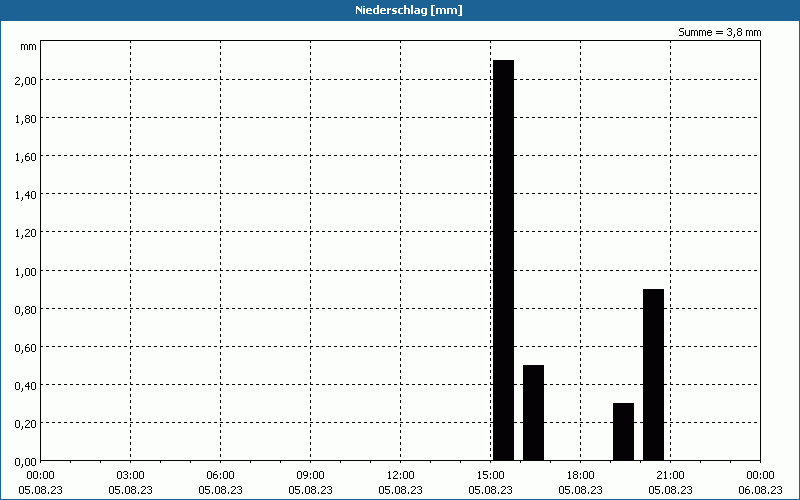
Task: Click the 03:00 time axis label
Action: (x=131, y=476)
